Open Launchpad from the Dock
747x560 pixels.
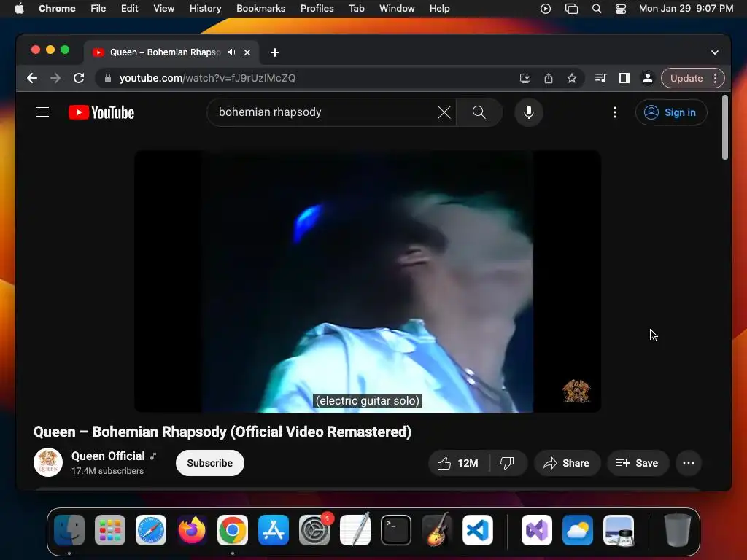pyautogui.click(x=110, y=530)
